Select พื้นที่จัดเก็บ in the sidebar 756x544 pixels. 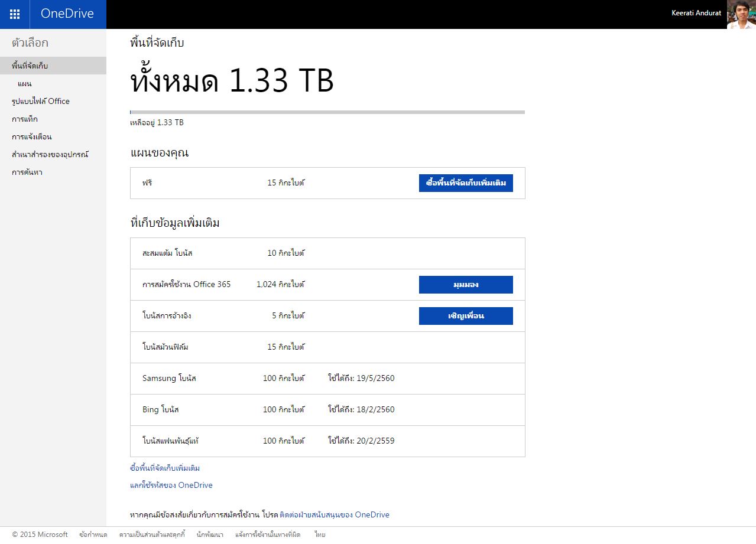coord(53,66)
